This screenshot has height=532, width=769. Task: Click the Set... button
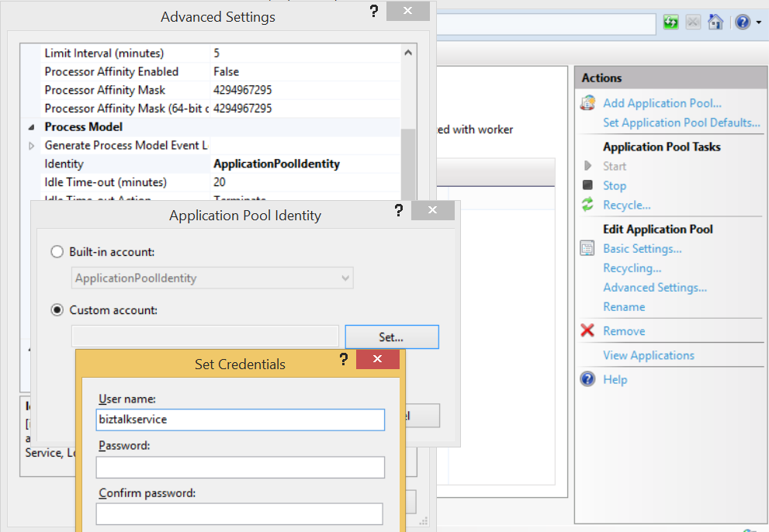[x=392, y=337]
